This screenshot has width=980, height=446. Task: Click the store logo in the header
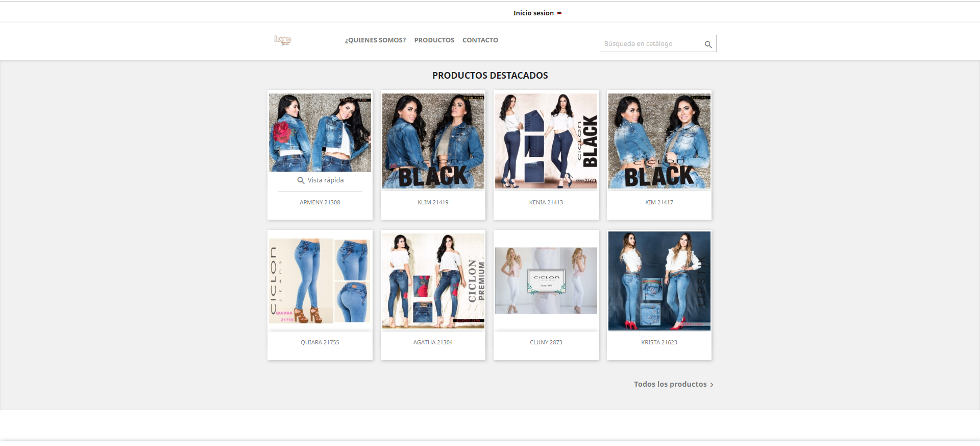283,40
